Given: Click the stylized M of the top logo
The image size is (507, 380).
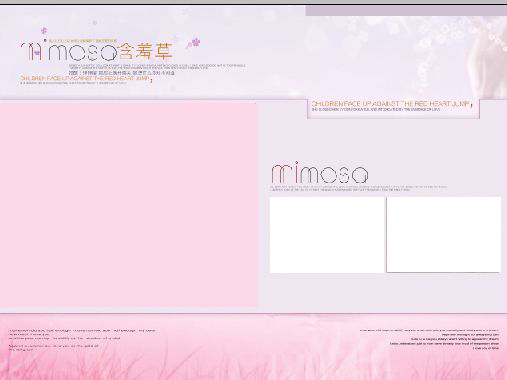Looking at the screenshot, I should point(32,52).
